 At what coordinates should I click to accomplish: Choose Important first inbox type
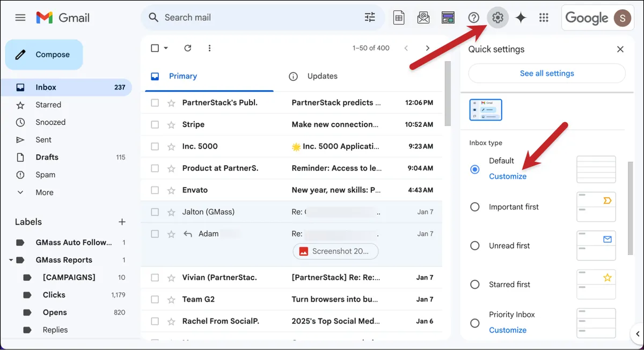tap(474, 207)
